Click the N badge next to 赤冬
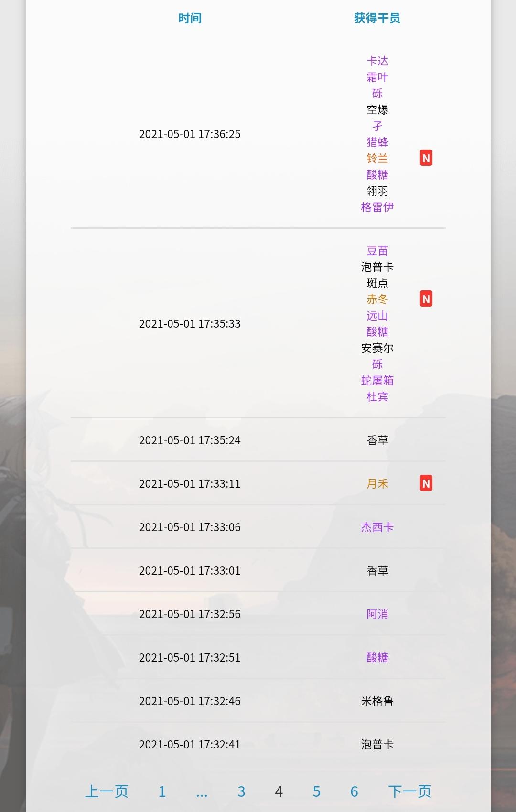 [x=426, y=299]
